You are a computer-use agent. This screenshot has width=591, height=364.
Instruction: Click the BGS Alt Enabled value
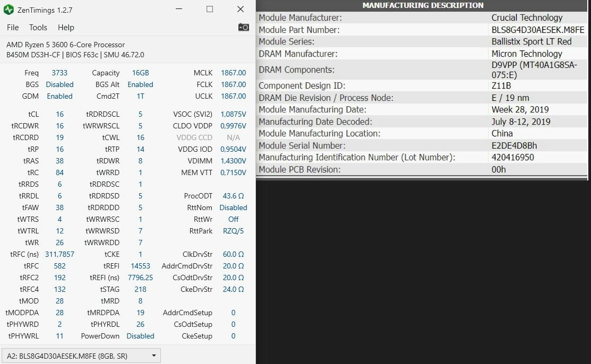140,84
